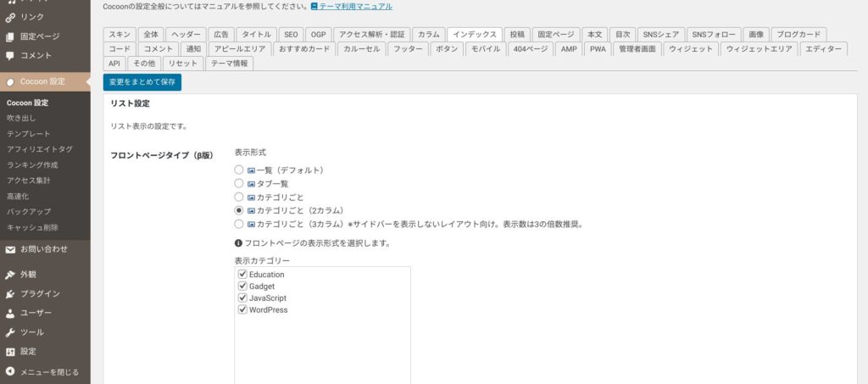Screen dimensions: 868x384
Task: Switch to the リセット tab
Action: 183,63
